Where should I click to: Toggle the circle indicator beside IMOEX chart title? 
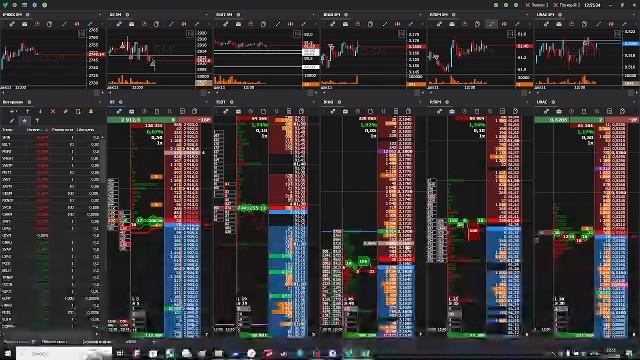pyautogui.click(x=28, y=15)
